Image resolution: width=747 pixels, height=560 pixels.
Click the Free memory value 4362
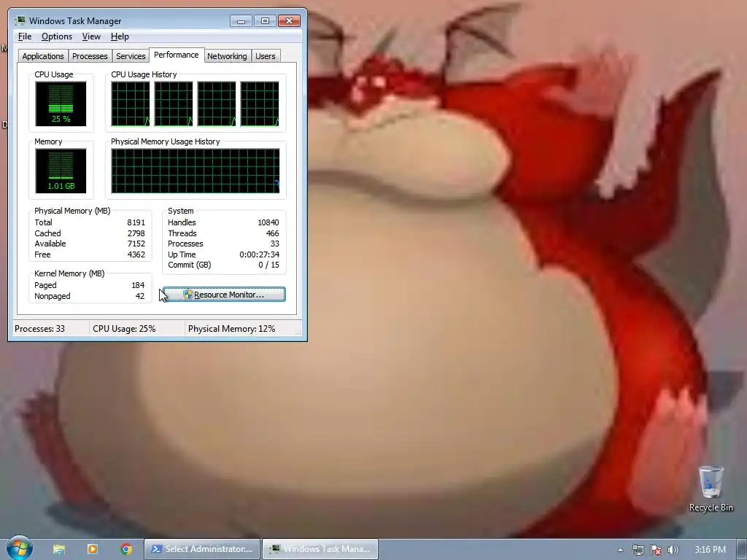[x=136, y=254]
